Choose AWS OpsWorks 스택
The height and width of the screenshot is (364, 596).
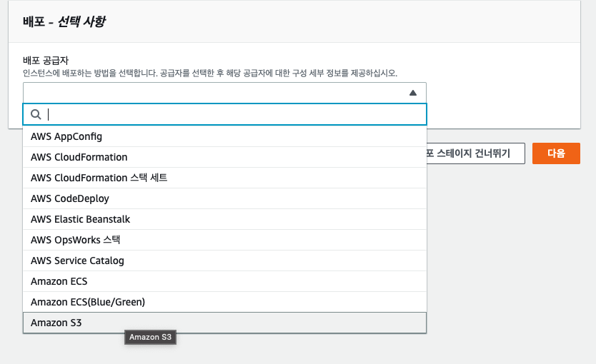point(224,240)
